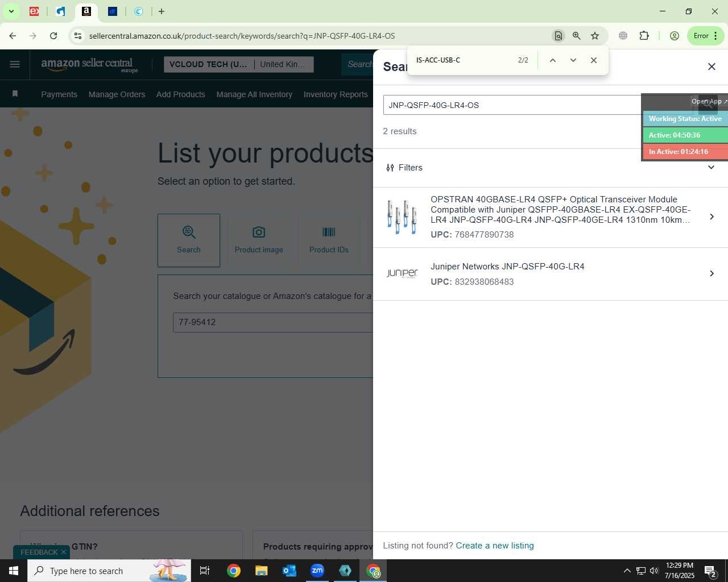Screen dimensions: 728x582
Task: Open Task View in the taskbar
Action: coord(205,571)
